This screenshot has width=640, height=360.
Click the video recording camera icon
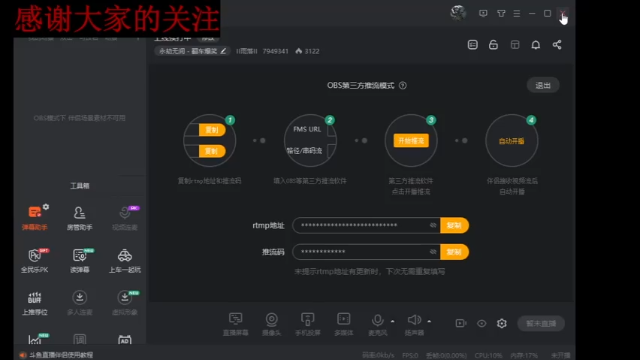pyautogui.click(x=461, y=323)
